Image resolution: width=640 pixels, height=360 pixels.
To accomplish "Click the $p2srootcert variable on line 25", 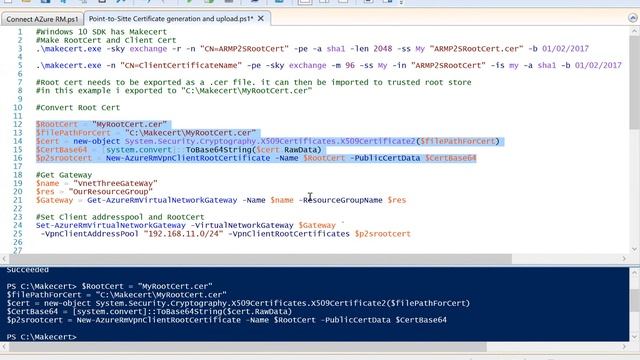I will tap(383, 234).
